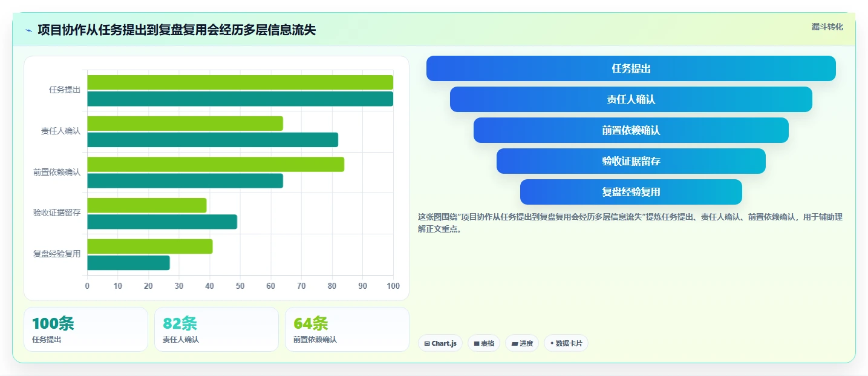The width and height of the screenshot is (868, 376).
Task: Click the 80 tick on the x-axis
Action: click(332, 286)
